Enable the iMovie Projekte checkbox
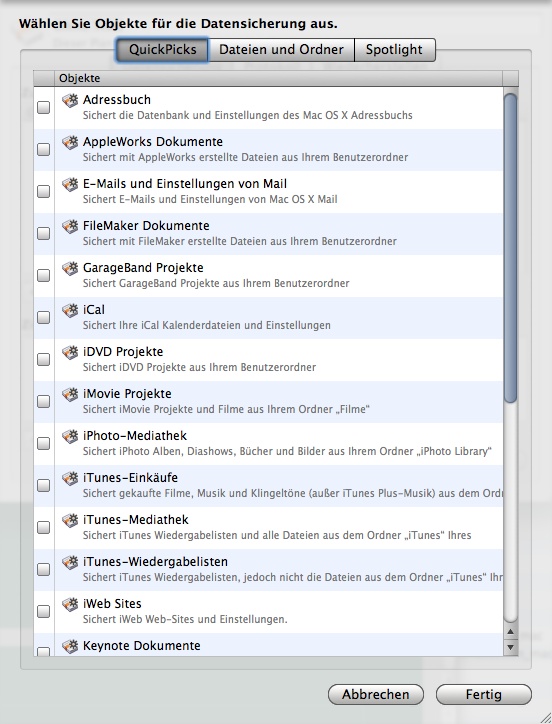This screenshot has width=552, height=724. [43, 402]
